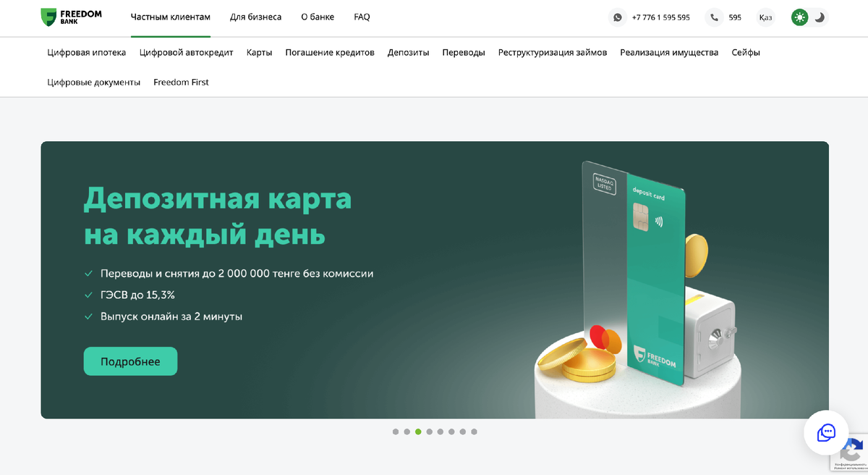Jump to second carousel slide dot

tap(407, 432)
